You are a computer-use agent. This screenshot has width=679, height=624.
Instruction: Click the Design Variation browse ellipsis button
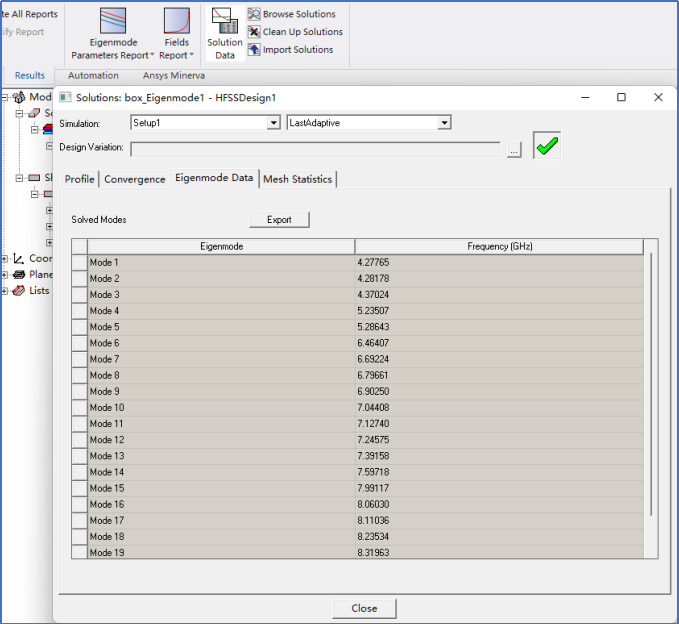point(514,149)
